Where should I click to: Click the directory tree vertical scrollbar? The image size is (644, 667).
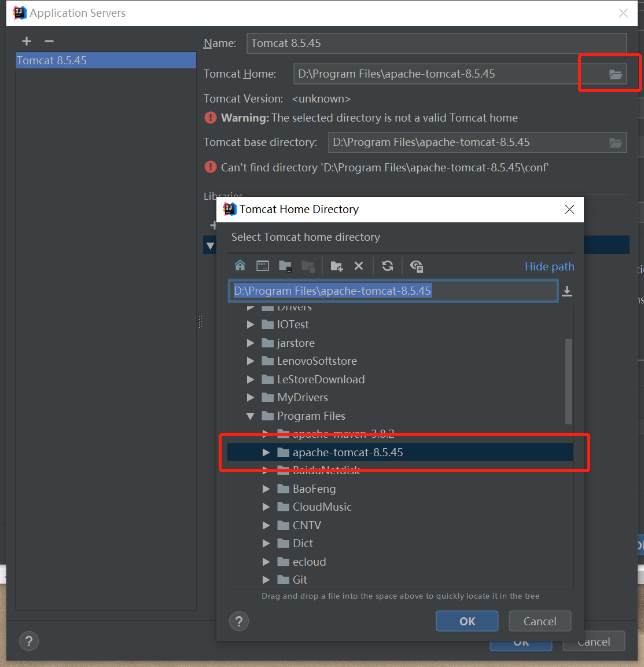[568, 381]
